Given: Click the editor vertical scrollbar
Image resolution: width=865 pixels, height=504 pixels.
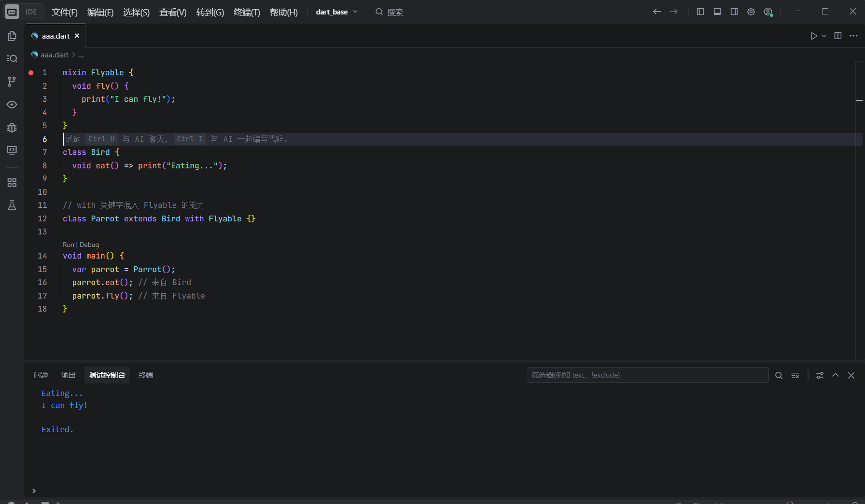Looking at the screenshot, I should tap(859, 210).
